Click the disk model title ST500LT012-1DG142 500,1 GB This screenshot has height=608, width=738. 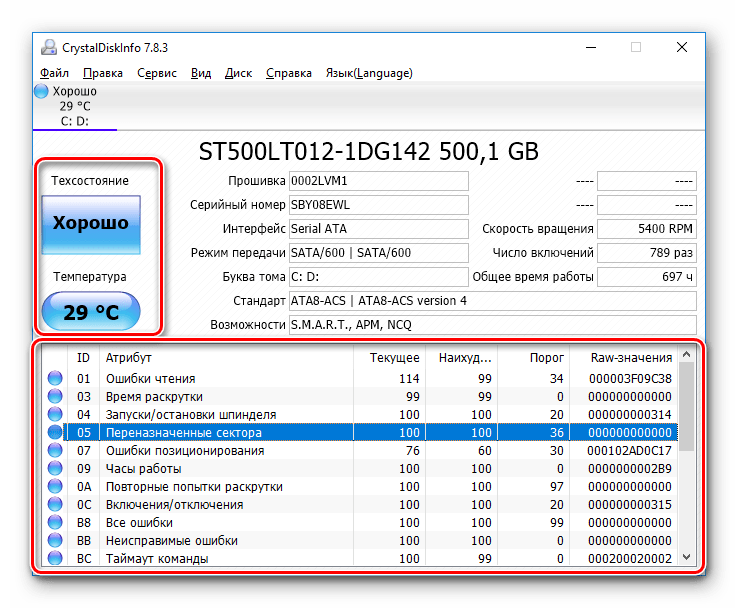click(x=369, y=152)
